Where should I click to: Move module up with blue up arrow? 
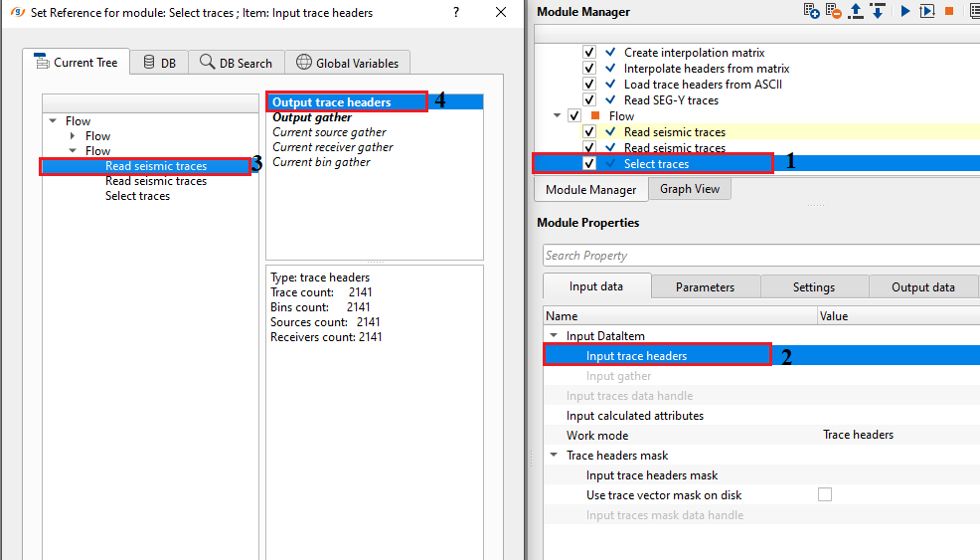[856, 11]
